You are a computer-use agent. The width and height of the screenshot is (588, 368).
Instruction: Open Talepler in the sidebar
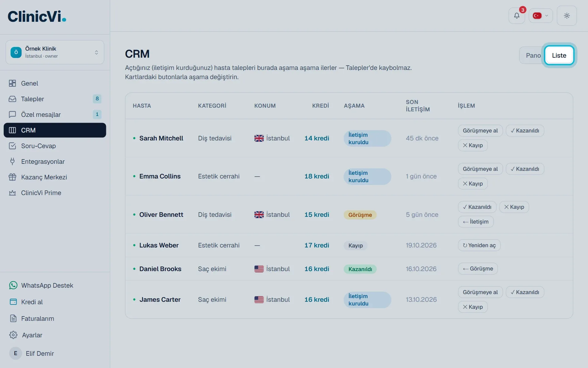55,99
